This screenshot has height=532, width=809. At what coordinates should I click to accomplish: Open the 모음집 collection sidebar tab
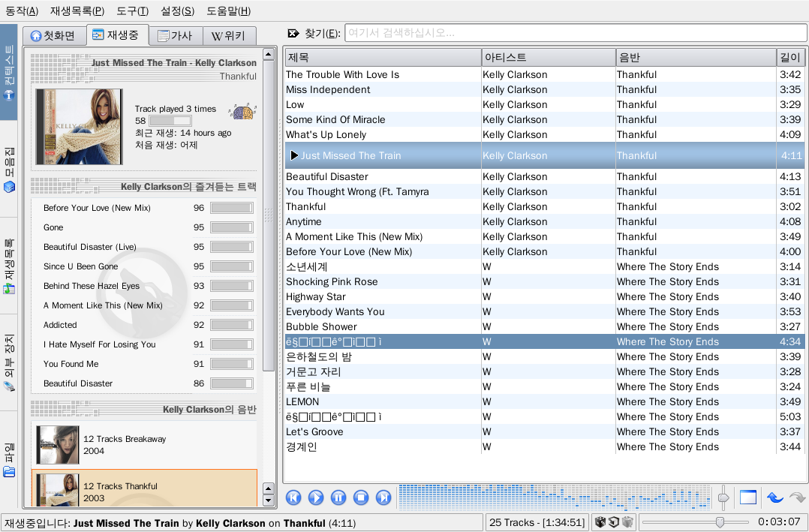pyautogui.click(x=9, y=170)
